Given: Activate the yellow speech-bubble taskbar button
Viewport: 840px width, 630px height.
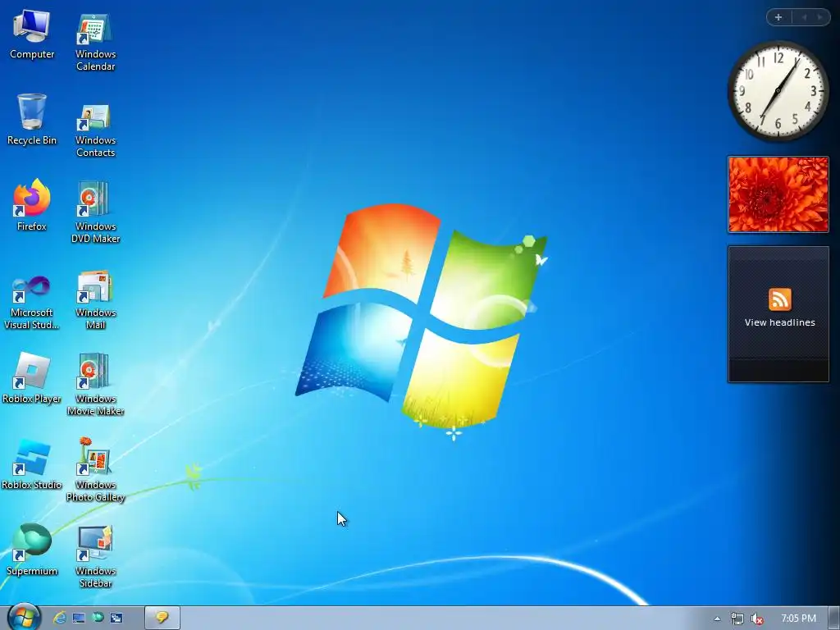Looking at the screenshot, I should pos(162,619).
